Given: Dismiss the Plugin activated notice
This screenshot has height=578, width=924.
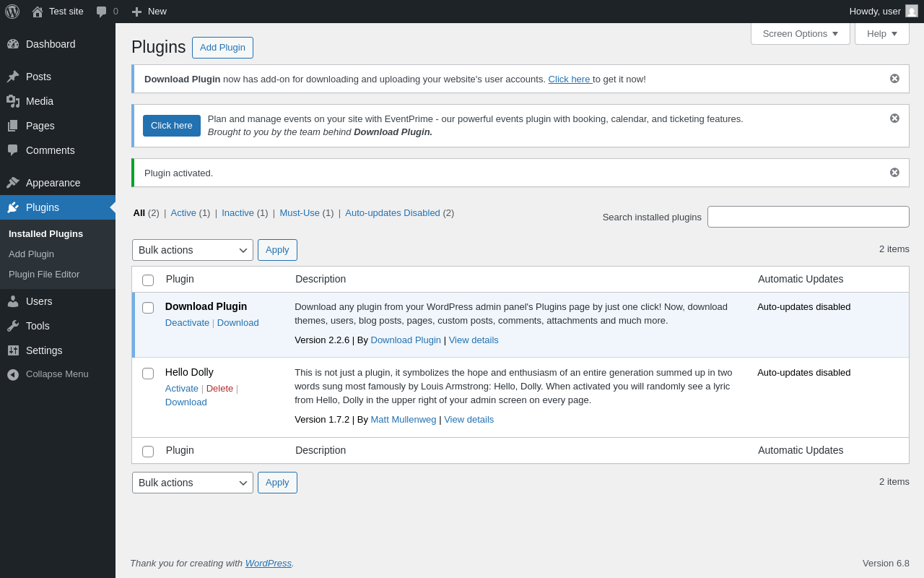Looking at the screenshot, I should point(894,173).
